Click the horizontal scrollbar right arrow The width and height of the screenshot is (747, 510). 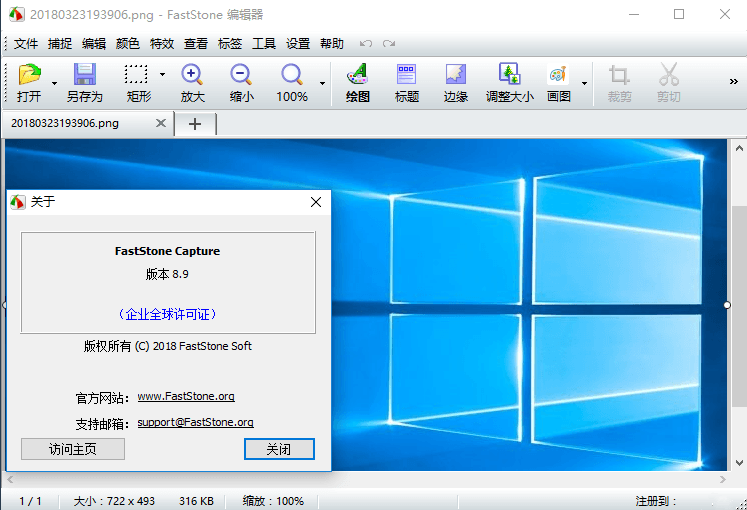723,480
